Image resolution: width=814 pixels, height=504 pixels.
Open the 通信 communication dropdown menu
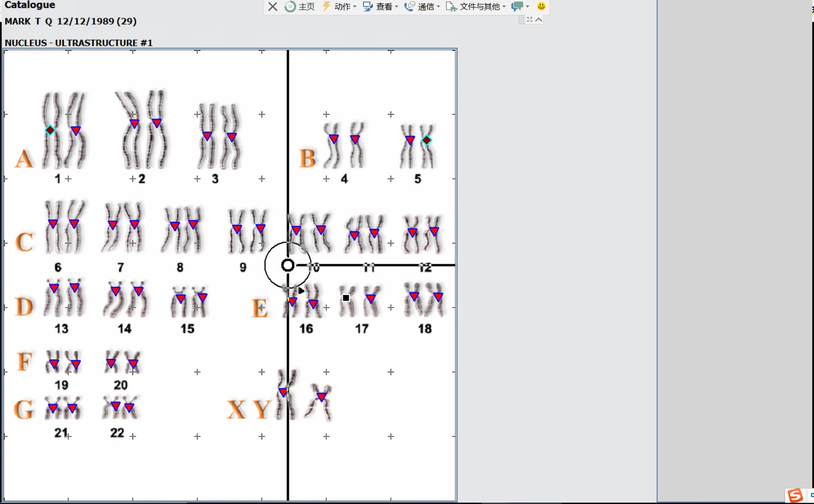422,6
